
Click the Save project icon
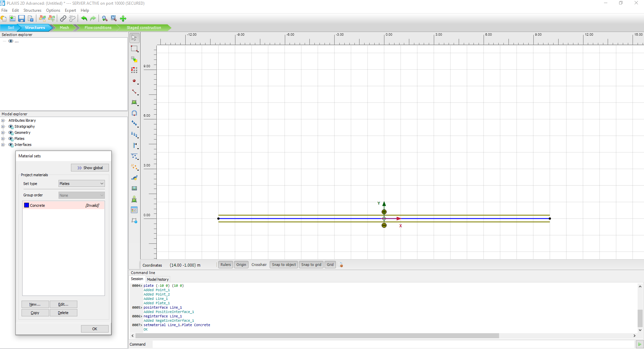point(22,19)
